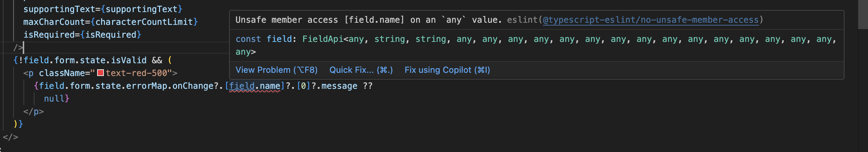Click the FieldApi type in hover tooltip
Viewport: 868px width, 152px height.
(323, 39)
